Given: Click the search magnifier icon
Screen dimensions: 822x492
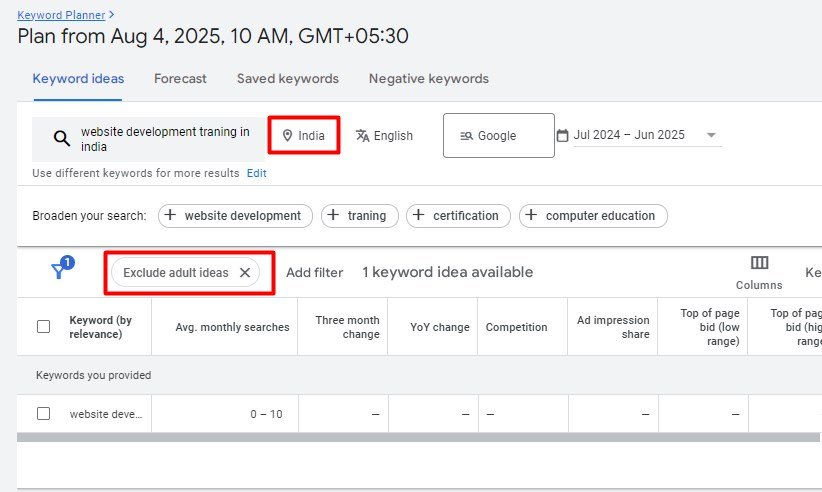Looking at the screenshot, I should tap(62, 139).
